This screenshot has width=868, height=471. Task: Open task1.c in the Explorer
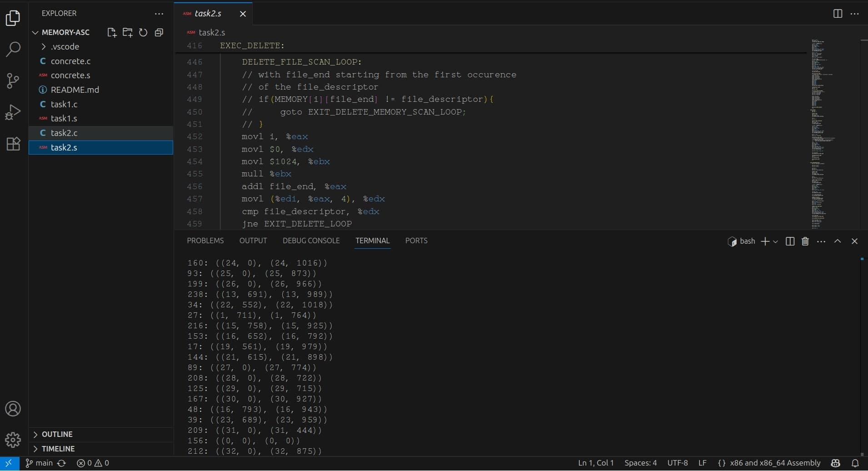101,104
